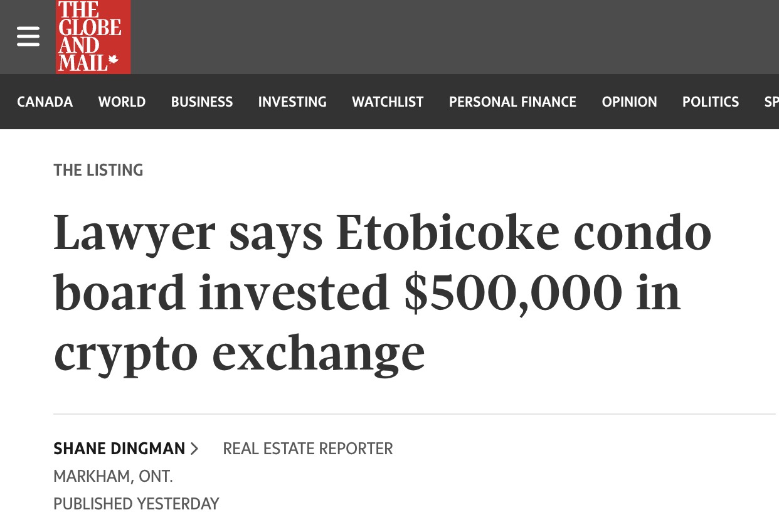Open the hamburger menu icon
The height and width of the screenshot is (532, 779).
point(28,36)
